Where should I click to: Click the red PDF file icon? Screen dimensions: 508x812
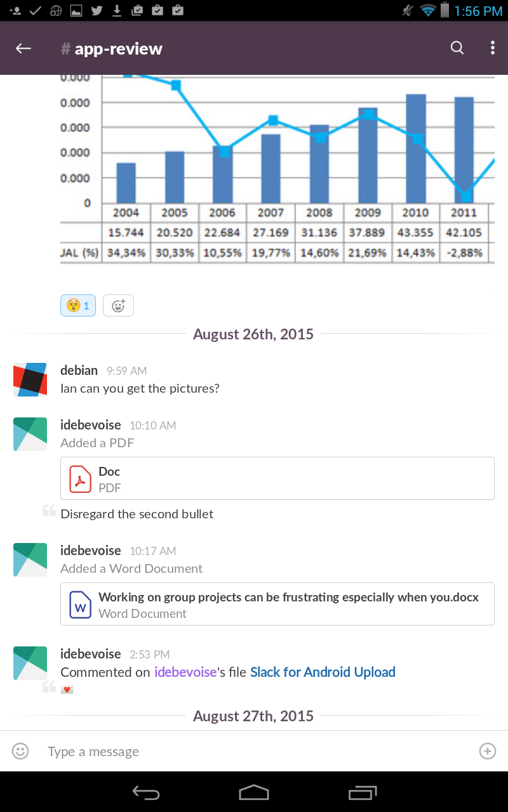click(x=81, y=479)
